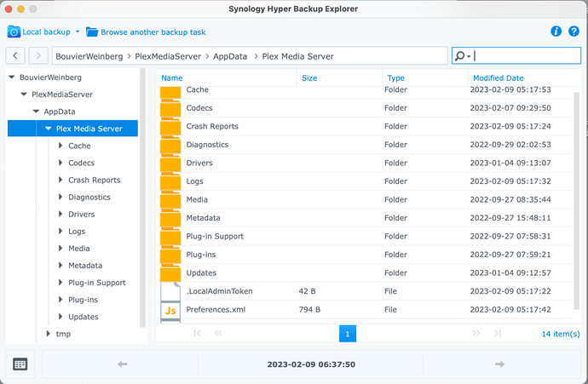Screen dimensions: 588x384
Task: Click the Drivers folder icon in list
Action: click(170, 163)
